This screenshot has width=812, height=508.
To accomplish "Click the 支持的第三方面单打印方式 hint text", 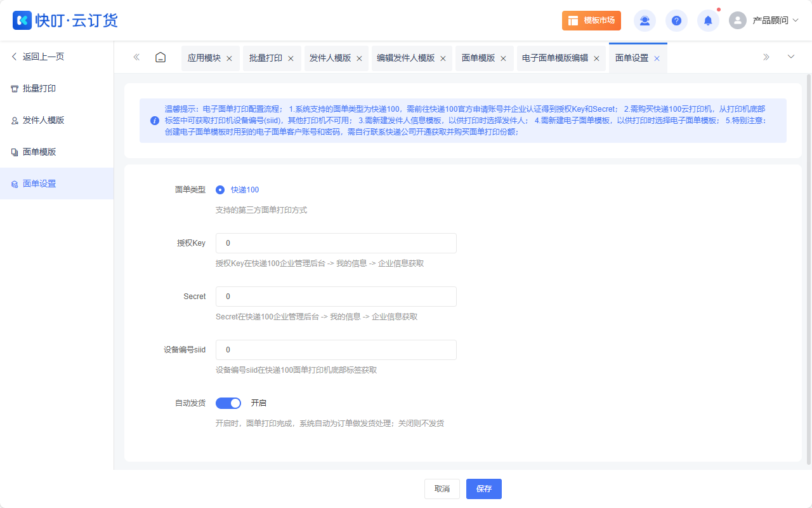I will [x=261, y=210].
